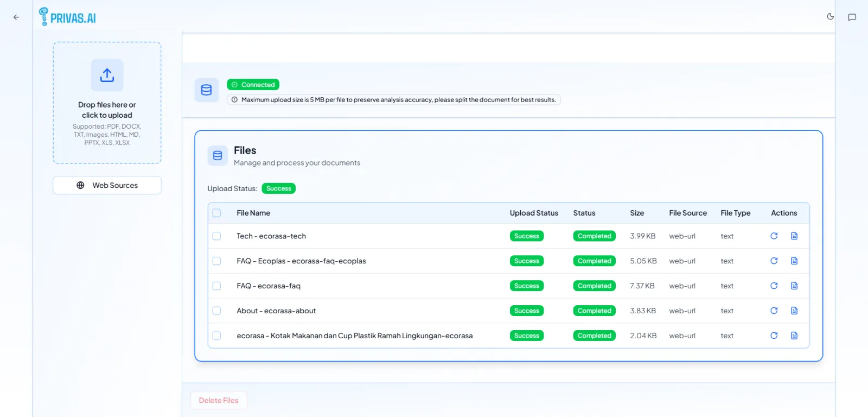The height and width of the screenshot is (417, 868).
Task: View document for Tech - ecorasa-tech
Action: pos(794,236)
